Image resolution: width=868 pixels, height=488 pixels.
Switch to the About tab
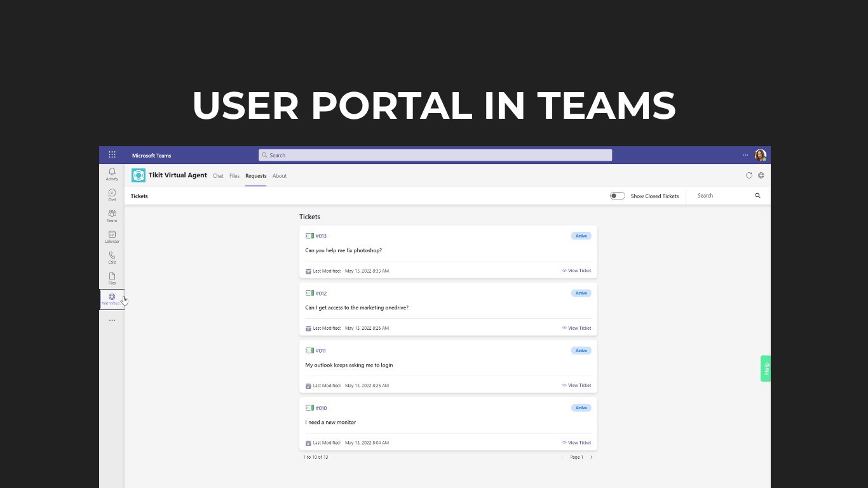(x=280, y=176)
